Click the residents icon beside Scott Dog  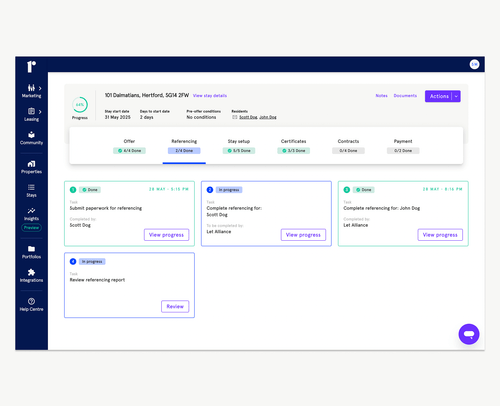(x=235, y=117)
